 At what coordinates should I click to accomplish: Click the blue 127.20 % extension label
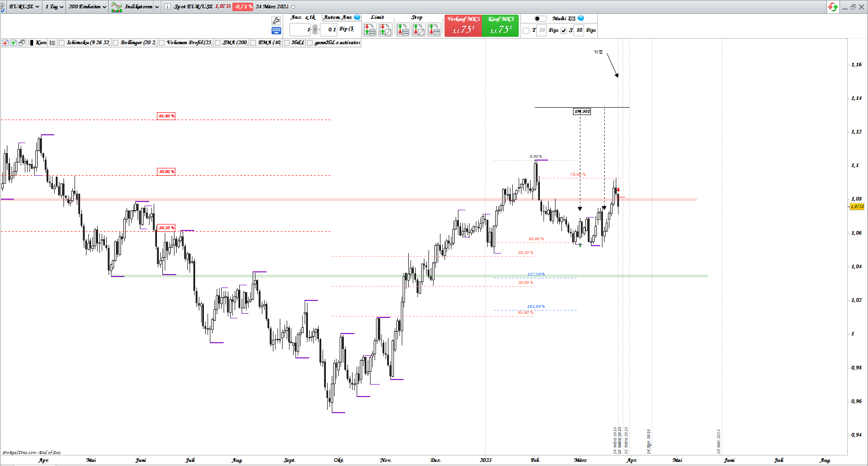[x=536, y=275]
